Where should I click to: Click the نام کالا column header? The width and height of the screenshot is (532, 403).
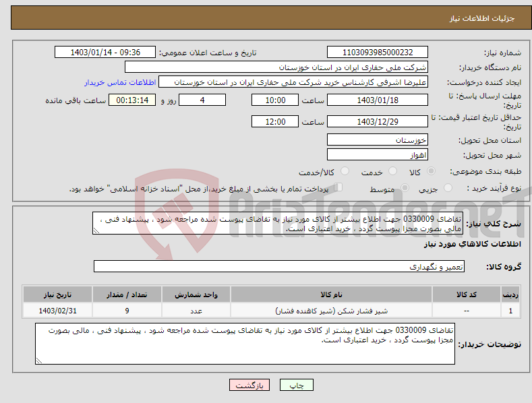[331, 294]
